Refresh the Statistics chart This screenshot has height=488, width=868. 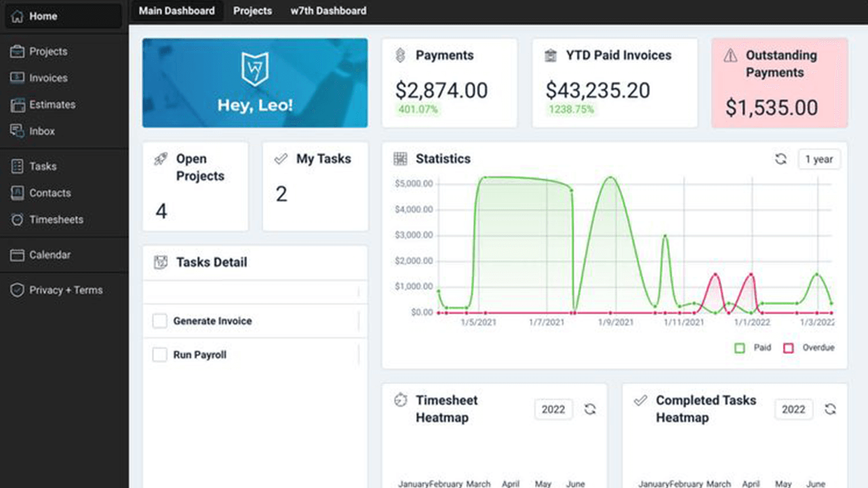[x=781, y=159]
